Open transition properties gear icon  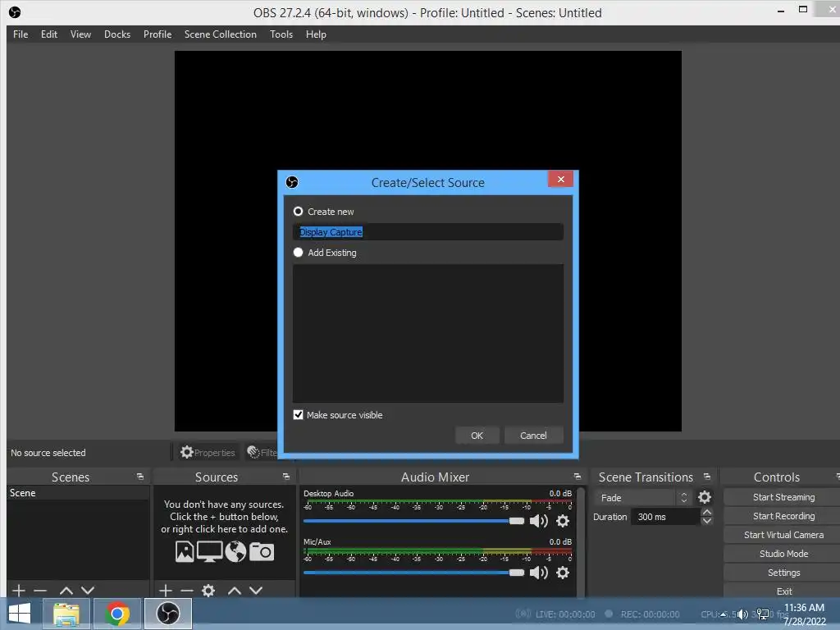tap(705, 498)
